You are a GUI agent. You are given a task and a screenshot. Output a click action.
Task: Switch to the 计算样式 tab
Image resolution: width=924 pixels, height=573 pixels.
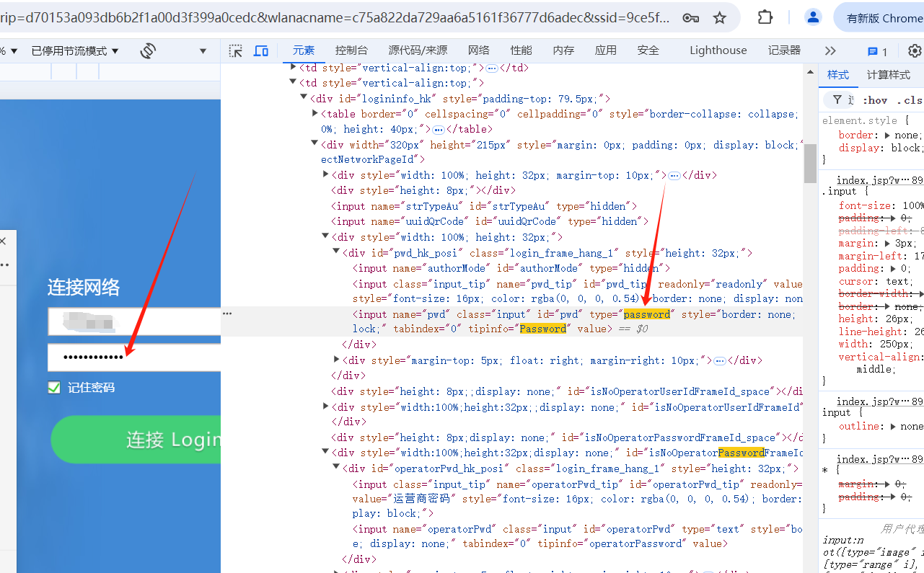pos(889,75)
